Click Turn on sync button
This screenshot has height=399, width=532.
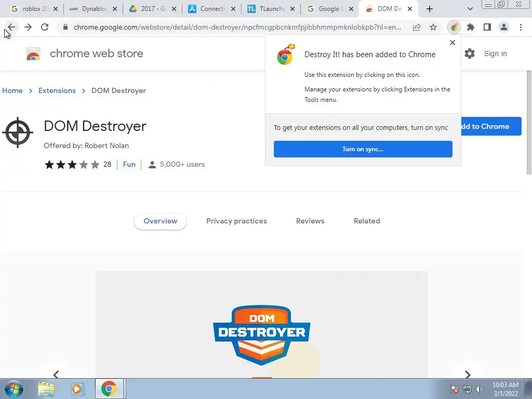363,149
